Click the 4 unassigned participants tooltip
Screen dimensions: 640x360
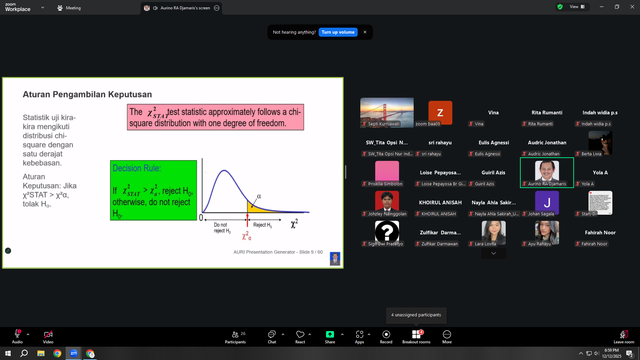pyautogui.click(x=416, y=315)
